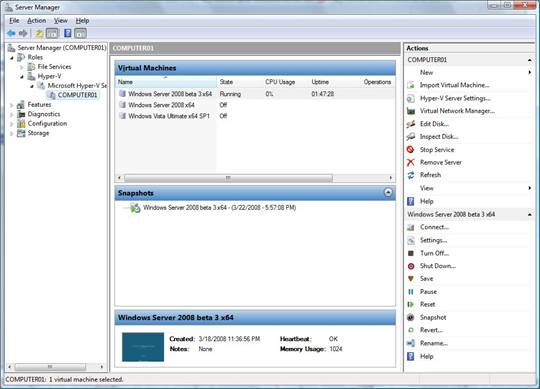Click the Virtual Network Manager icon

click(411, 111)
